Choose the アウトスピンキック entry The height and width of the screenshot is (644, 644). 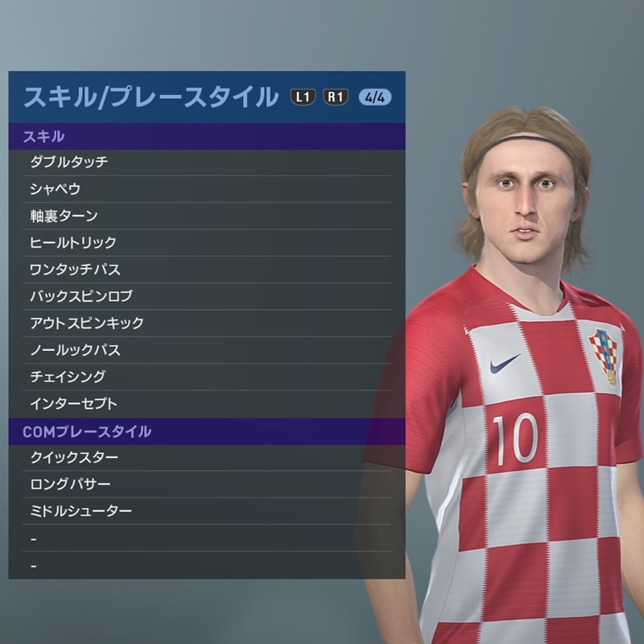pyautogui.click(x=207, y=324)
